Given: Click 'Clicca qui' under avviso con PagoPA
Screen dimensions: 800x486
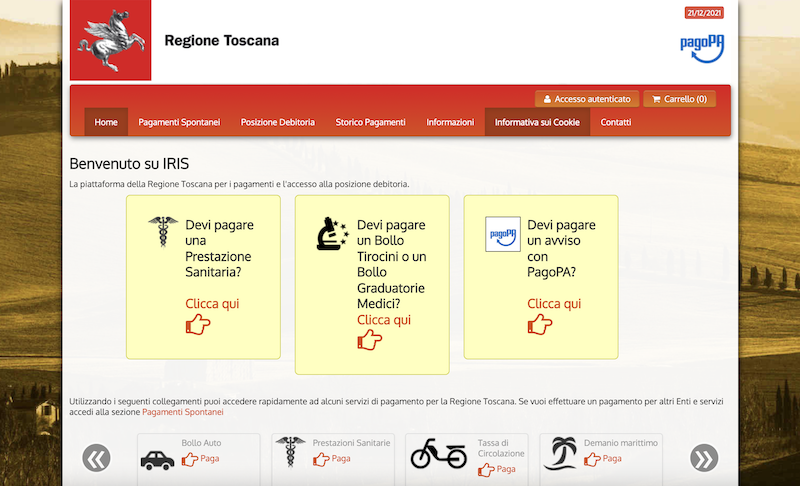Looking at the screenshot, I should [554, 304].
